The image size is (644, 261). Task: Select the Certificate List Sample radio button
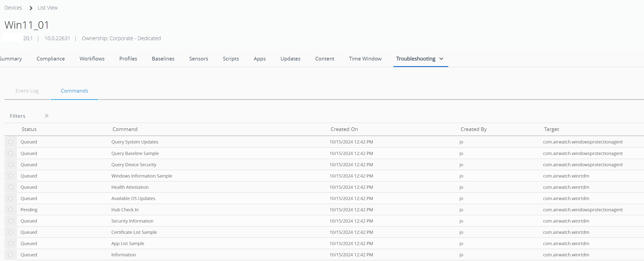[x=11, y=232]
